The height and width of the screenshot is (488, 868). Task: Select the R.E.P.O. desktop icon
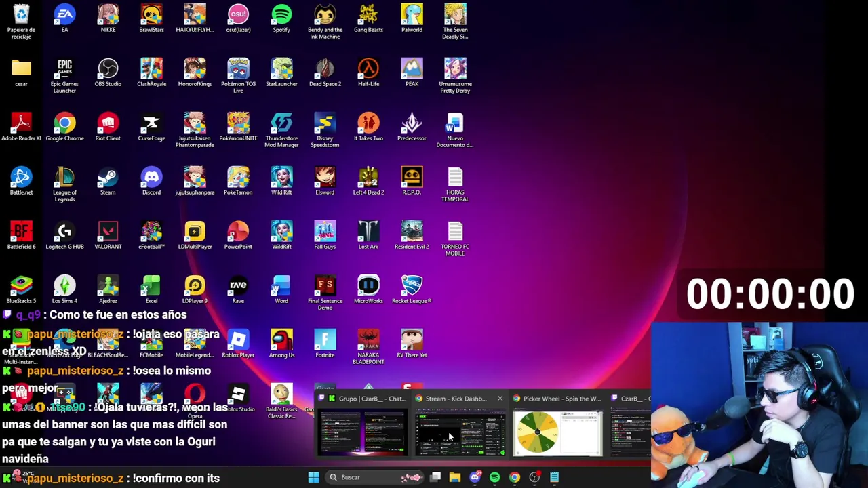coord(412,181)
